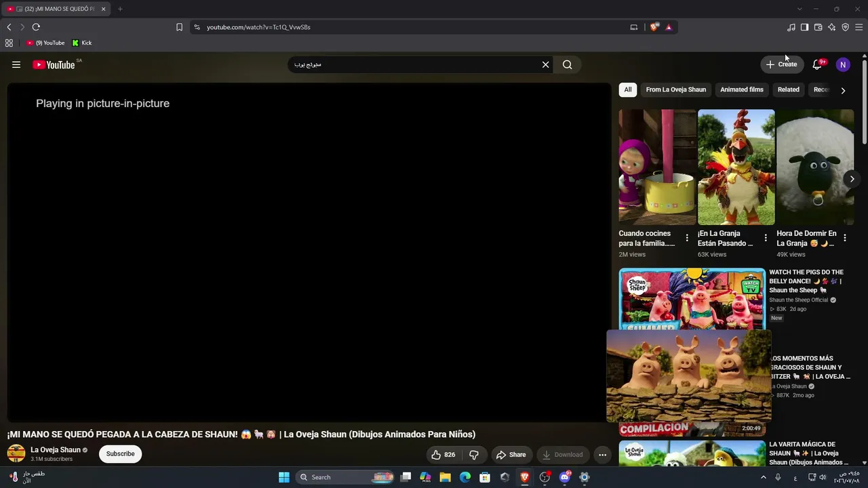Open La Oveja Shaun channel name link
The height and width of the screenshot is (488, 868).
pyautogui.click(x=56, y=450)
